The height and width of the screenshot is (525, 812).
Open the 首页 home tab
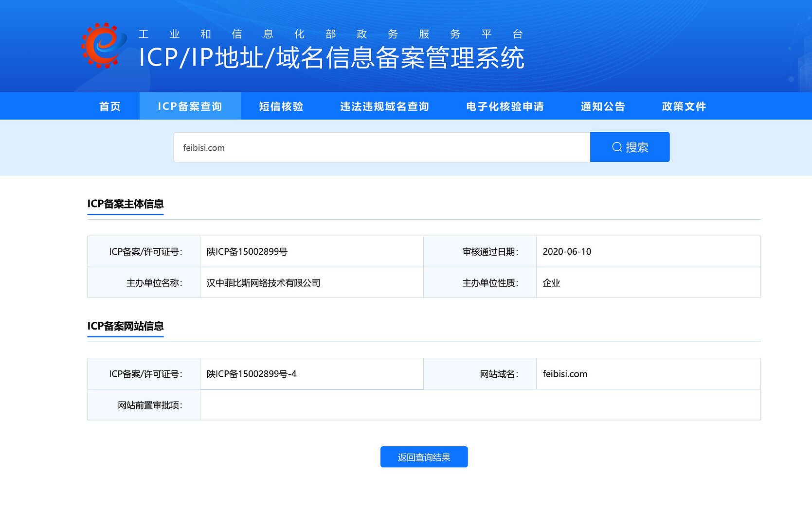click(110, 106)
